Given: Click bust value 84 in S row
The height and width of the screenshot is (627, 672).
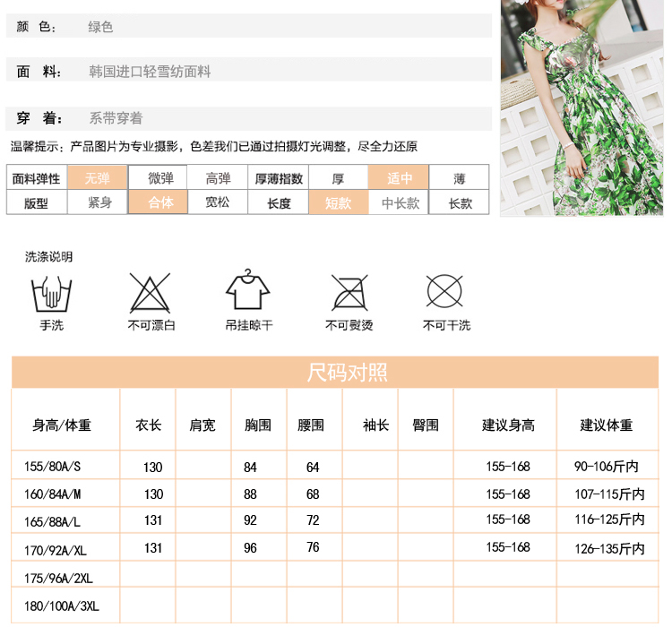Looking at the screenshot, I should click(250, 468).
